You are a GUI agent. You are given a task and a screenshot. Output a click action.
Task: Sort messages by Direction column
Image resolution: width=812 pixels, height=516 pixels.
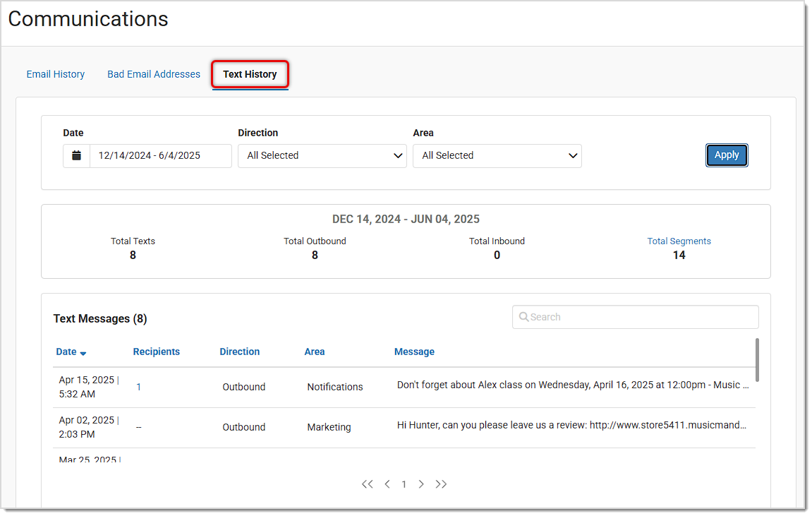pyautogui.click(x=239, y=352)
